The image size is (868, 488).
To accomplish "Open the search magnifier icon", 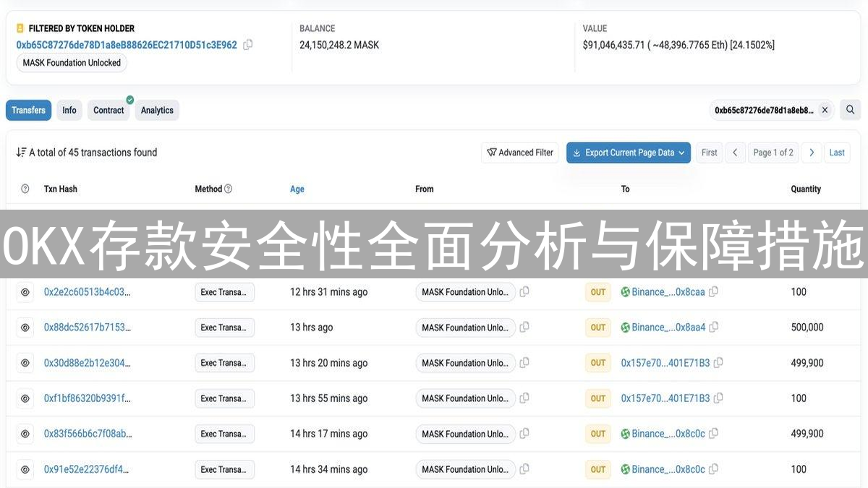I will coord(851,110).
